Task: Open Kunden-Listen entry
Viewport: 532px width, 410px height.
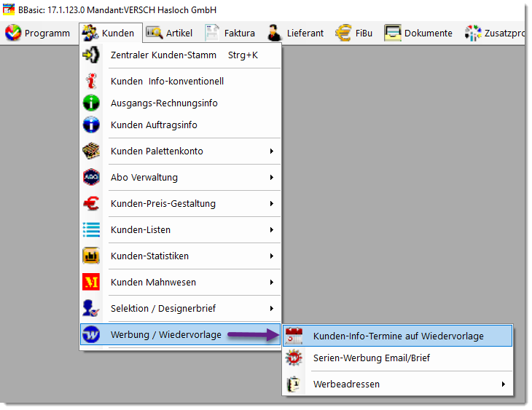Action: pos(180,229)
